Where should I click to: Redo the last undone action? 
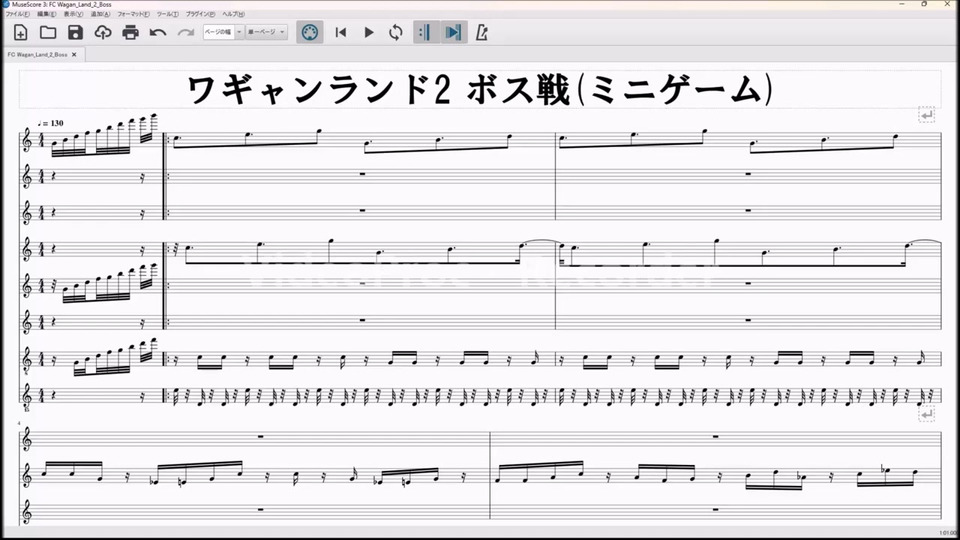click(186, 32)
